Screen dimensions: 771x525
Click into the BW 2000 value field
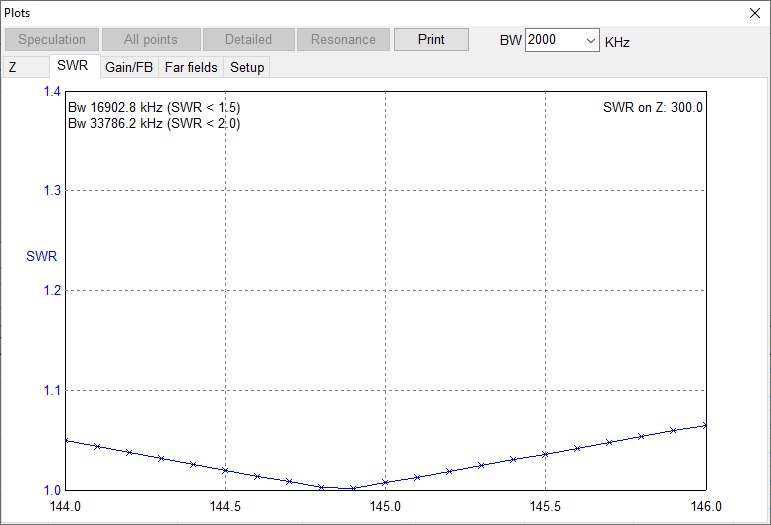[553, 41]
